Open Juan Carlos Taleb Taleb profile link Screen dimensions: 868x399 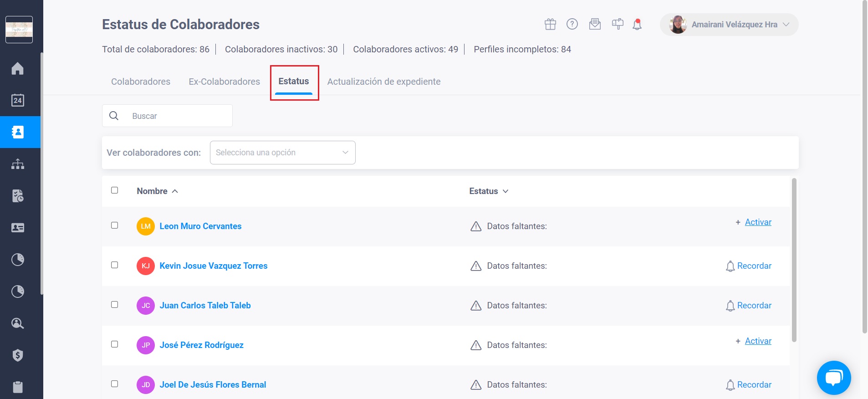pos(205,306)
